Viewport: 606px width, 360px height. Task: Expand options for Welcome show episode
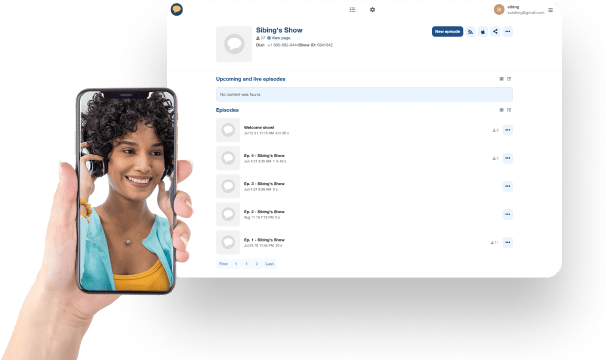coord(508,130)
